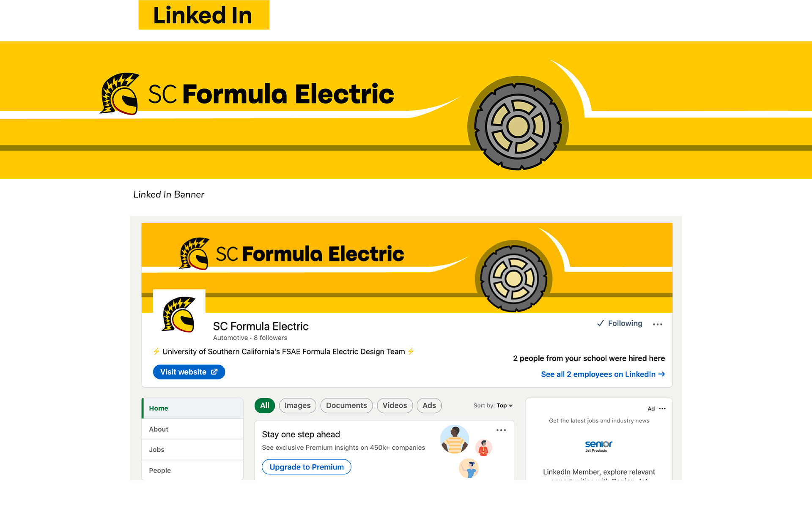Viewport: 812px width, 516px height.
Task: Select the All posts filter chip
Action: 265,406
